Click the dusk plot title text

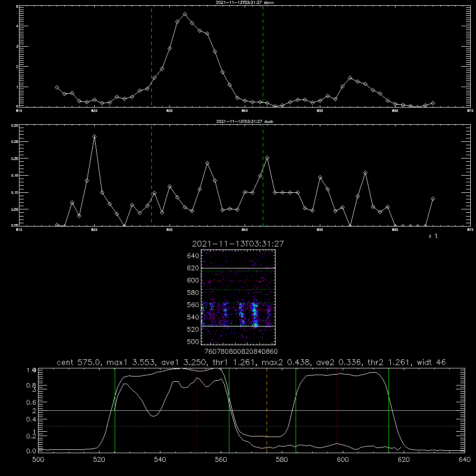click(245, 121)
